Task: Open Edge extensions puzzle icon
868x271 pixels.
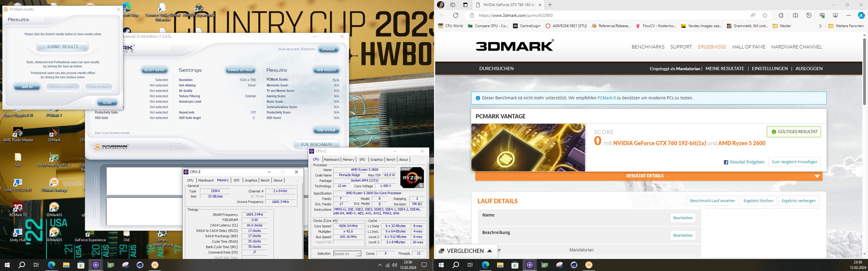Action: pyautogui.click(x=781, y=15)
